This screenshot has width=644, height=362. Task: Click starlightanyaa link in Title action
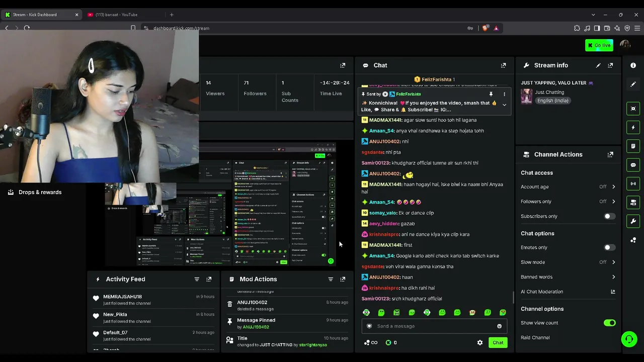(313, 345)
